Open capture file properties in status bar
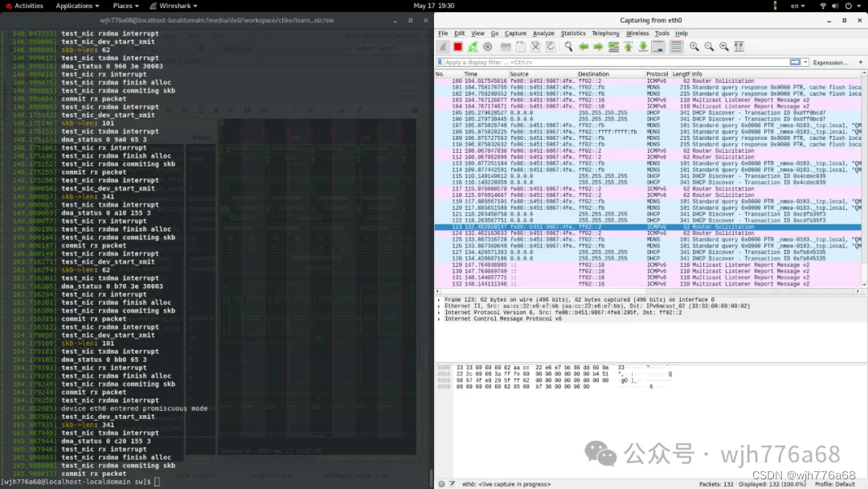 tap(452, 484)
